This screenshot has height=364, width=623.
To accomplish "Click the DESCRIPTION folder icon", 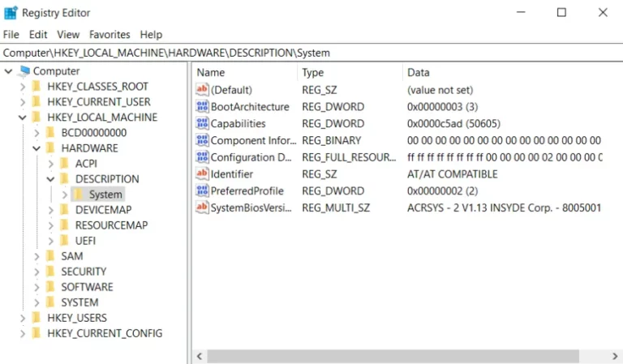I will point(64,179).
